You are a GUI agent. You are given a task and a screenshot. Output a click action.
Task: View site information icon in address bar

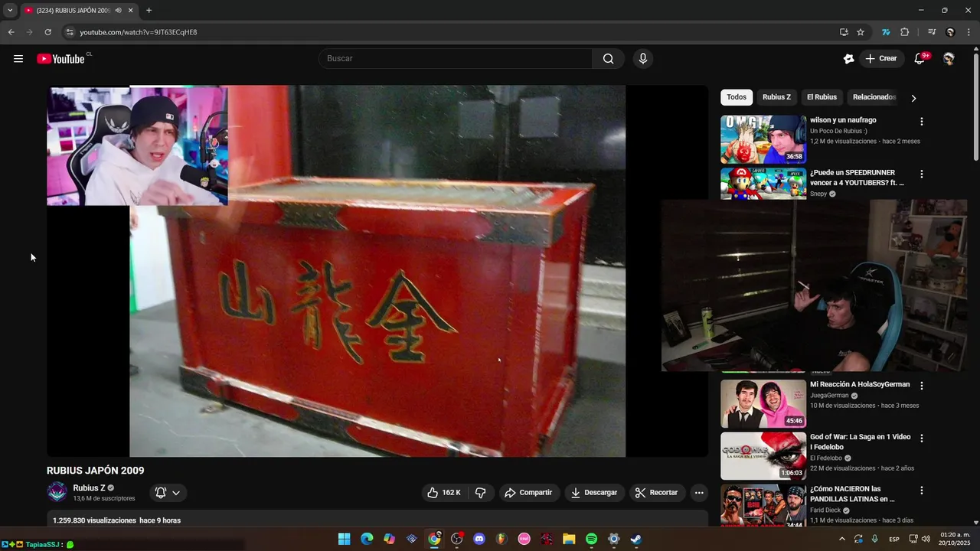click(69, 32)
